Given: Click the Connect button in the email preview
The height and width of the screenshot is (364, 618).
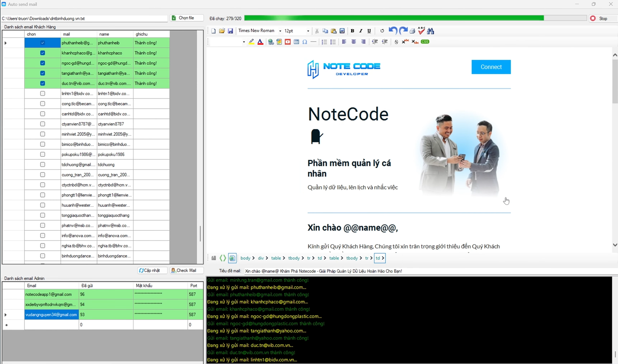Looking at the screenshot, I should coord(491,67).
